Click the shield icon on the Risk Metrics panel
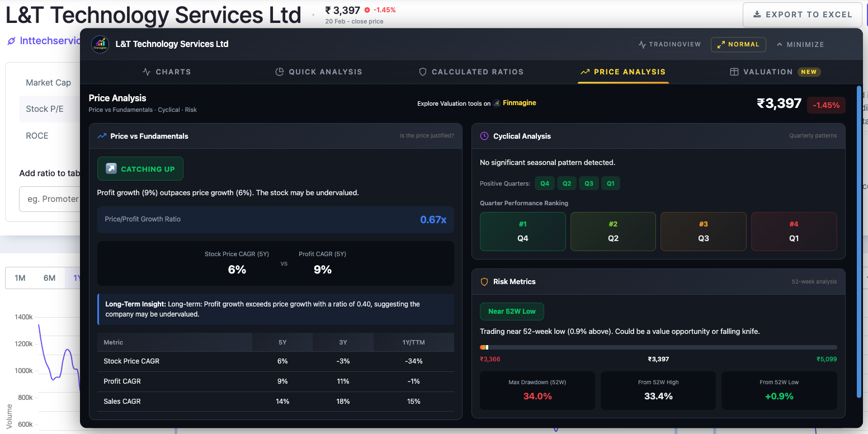 (484, 281)
